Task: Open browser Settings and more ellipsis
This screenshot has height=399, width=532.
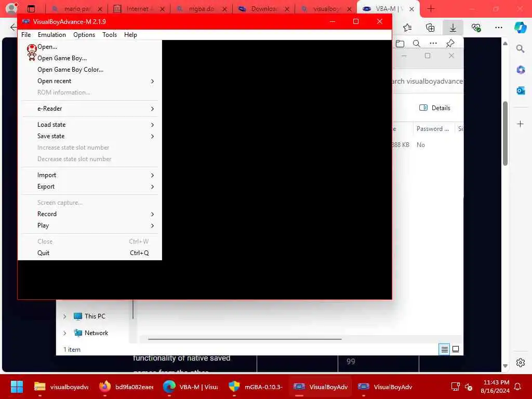Action: pos(498,28)
